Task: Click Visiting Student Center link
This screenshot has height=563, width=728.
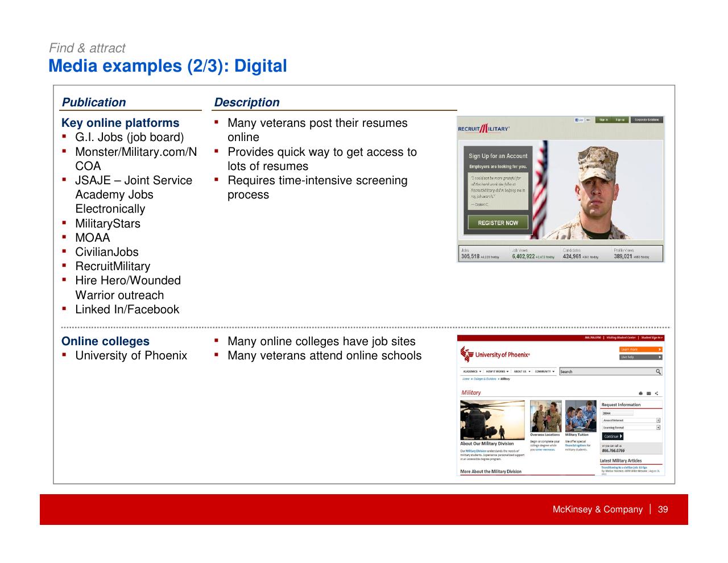Action: (x=621, y=337)
